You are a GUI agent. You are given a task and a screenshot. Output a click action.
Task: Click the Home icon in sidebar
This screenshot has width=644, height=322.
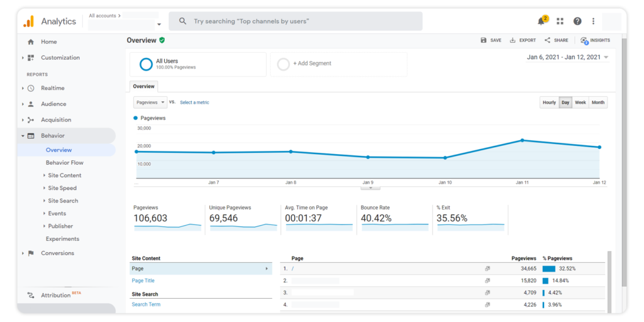[x=31, y=42]
